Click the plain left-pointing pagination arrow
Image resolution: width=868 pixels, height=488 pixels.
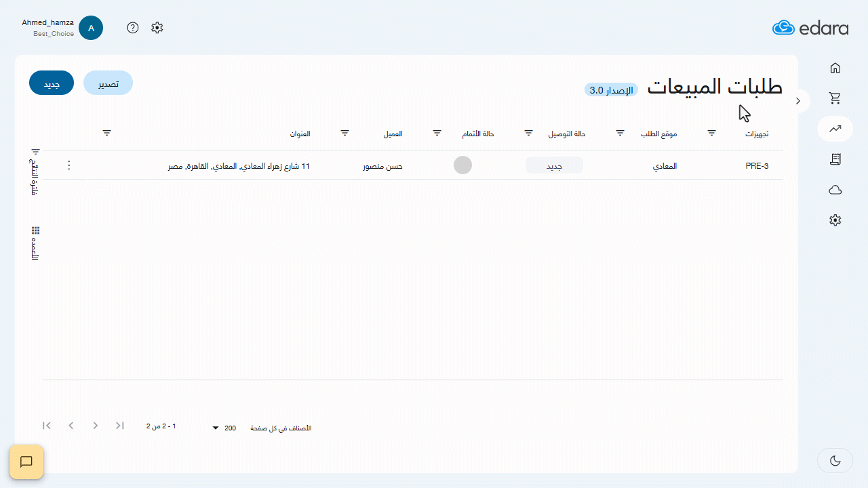click(x=71, y=426)
